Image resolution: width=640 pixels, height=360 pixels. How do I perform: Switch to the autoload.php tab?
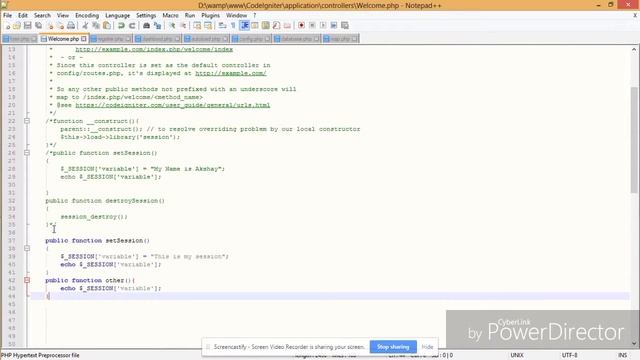point(206,39)
